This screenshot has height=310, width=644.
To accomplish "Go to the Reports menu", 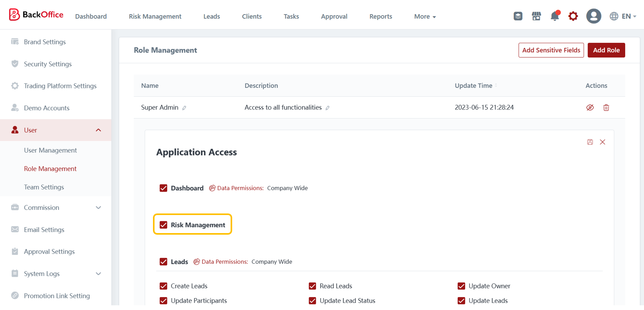I will (x=380, y=16).
